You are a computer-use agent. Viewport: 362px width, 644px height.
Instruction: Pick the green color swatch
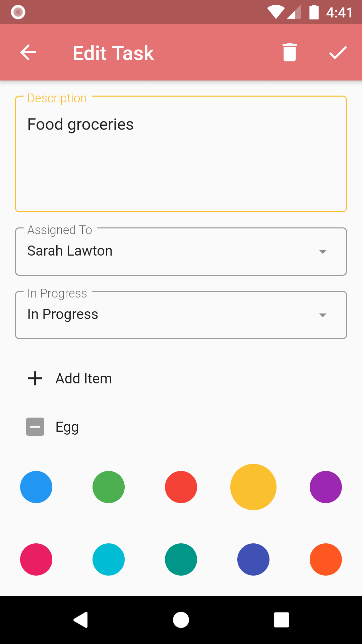pos(109,487)
